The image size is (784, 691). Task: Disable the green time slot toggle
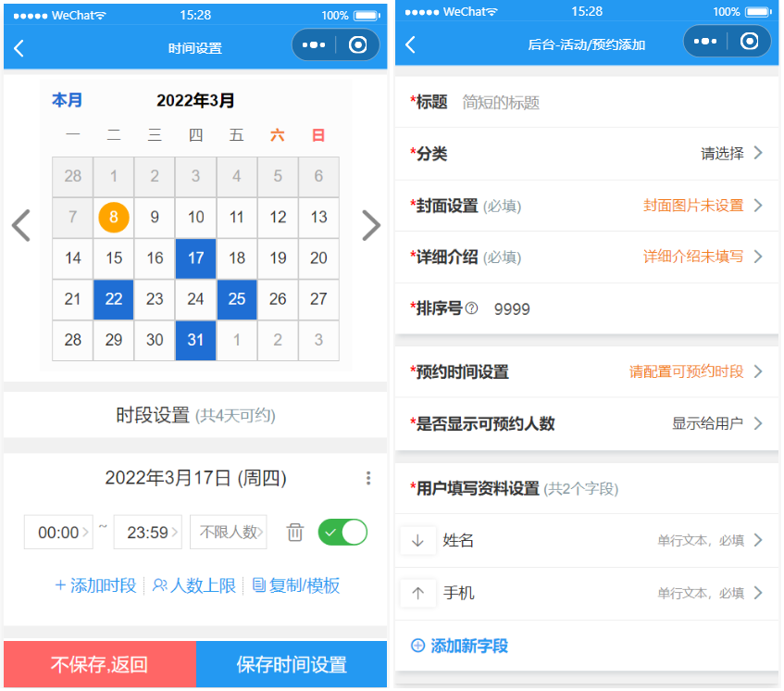click(342, 533)
